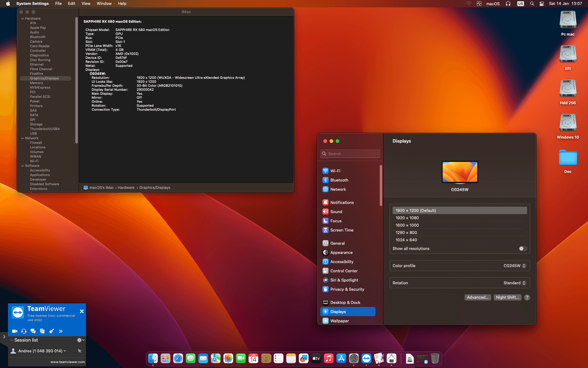Screen dimensions: 588x368
Task: Open Notifications settings pane
Action: pyautogui.click(x=348, y=202)
